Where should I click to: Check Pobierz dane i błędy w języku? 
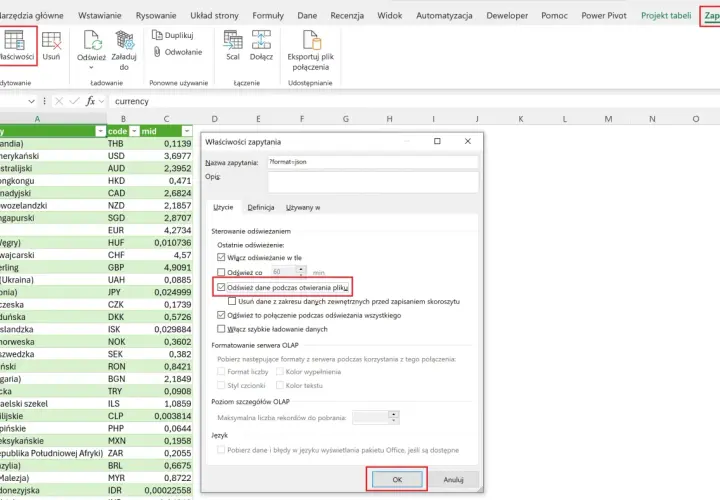pyautogui.click(x=221, y=450)
